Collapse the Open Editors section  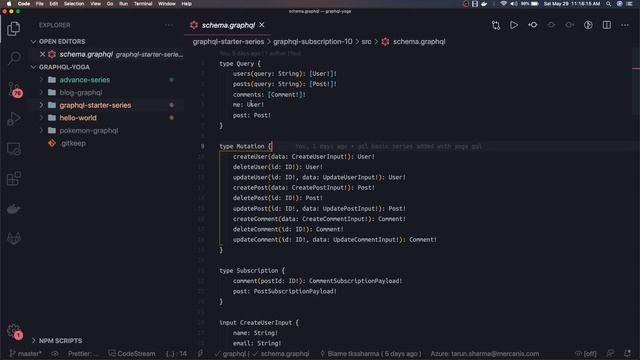click(x=33, y=42)
